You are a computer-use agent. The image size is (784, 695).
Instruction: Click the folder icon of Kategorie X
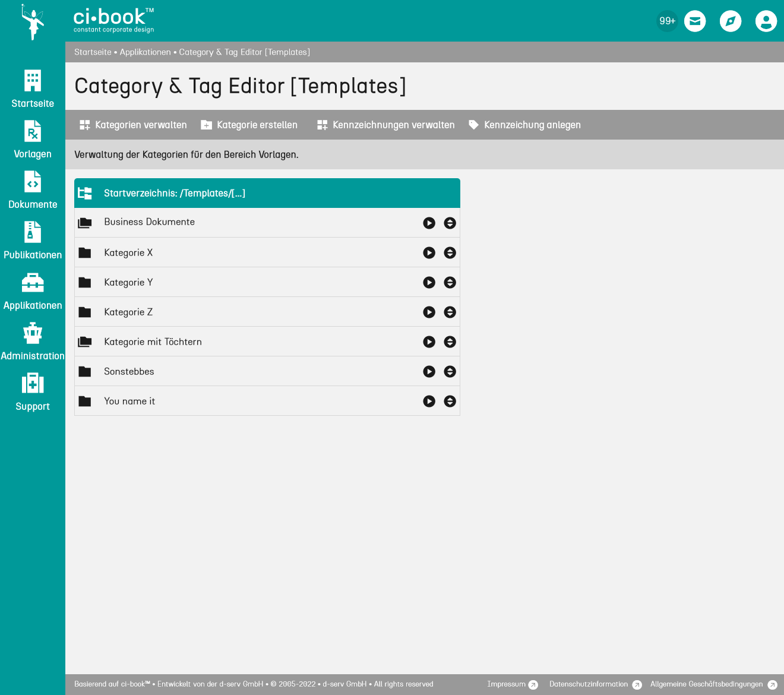85,252
